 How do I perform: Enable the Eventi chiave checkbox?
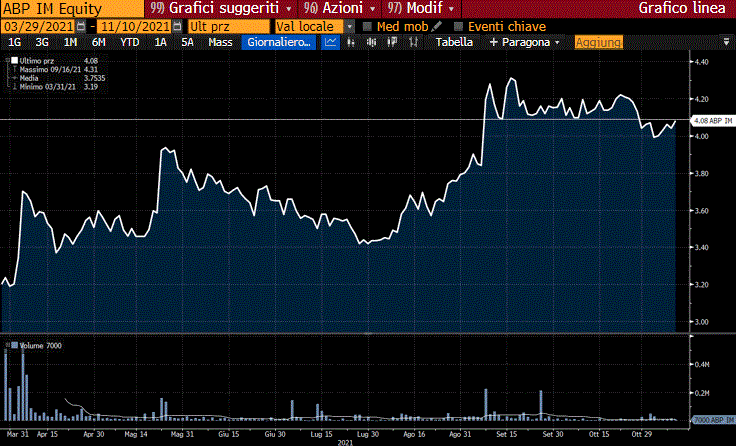coord(459,26)
